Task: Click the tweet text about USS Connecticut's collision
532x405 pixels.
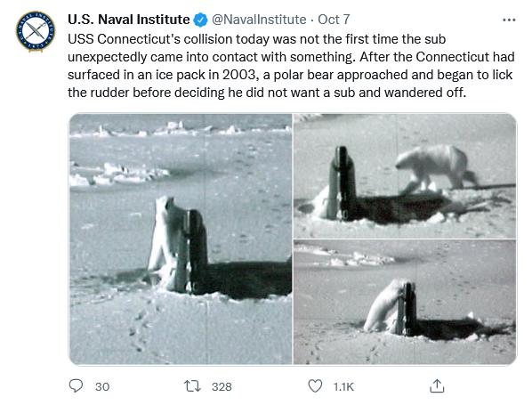Action: pyautogui.click(x=291, y=66)
